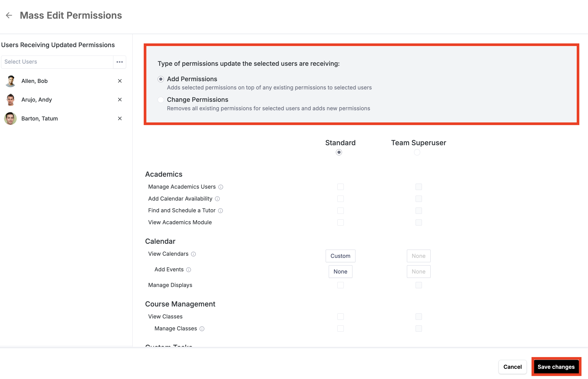
Task: Open the Custom selector for View Calendars
Action: tap(340, 256)
